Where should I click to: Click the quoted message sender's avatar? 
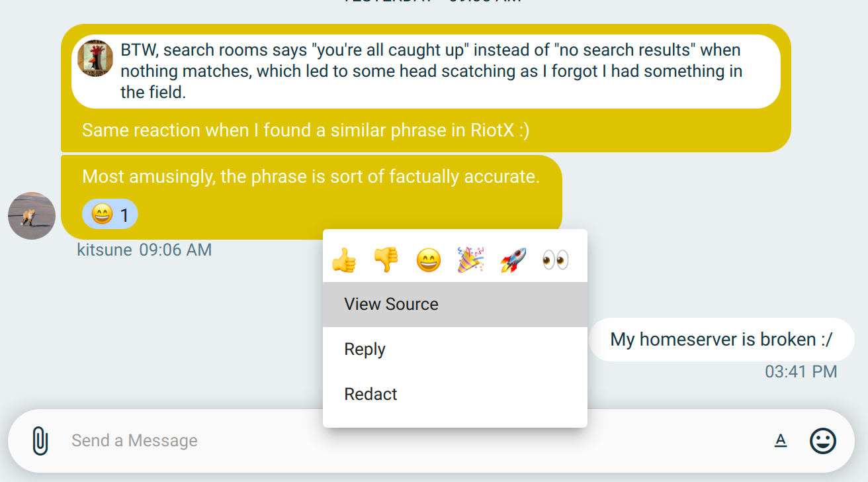[95, 58]
